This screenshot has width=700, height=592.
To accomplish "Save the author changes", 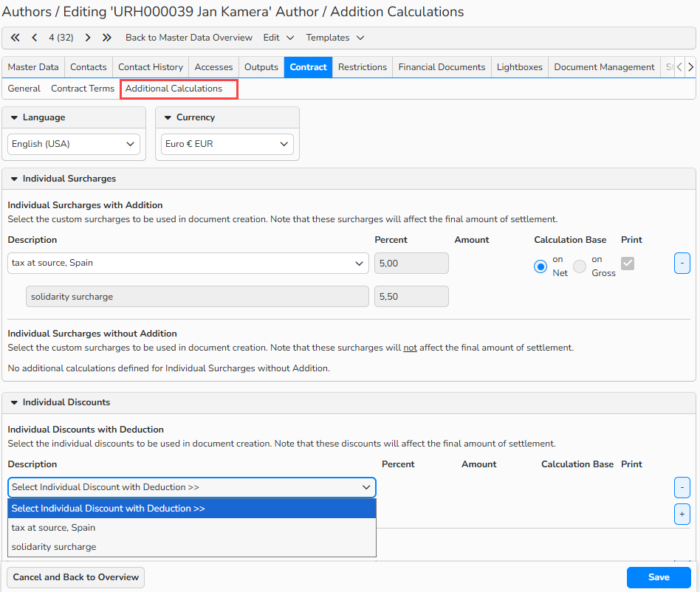I will [x=659, y=577].
